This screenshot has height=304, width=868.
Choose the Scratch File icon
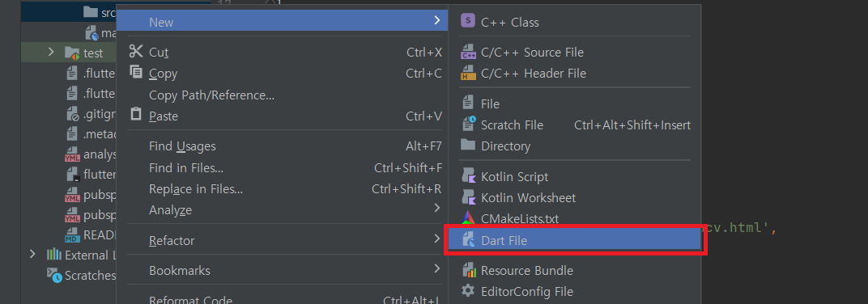point(468,125)
